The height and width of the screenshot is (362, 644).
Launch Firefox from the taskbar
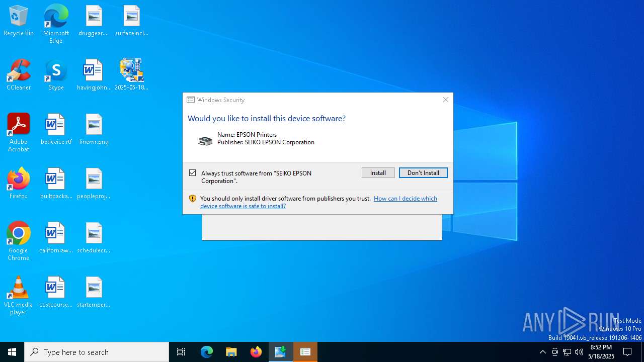(256, 352)
